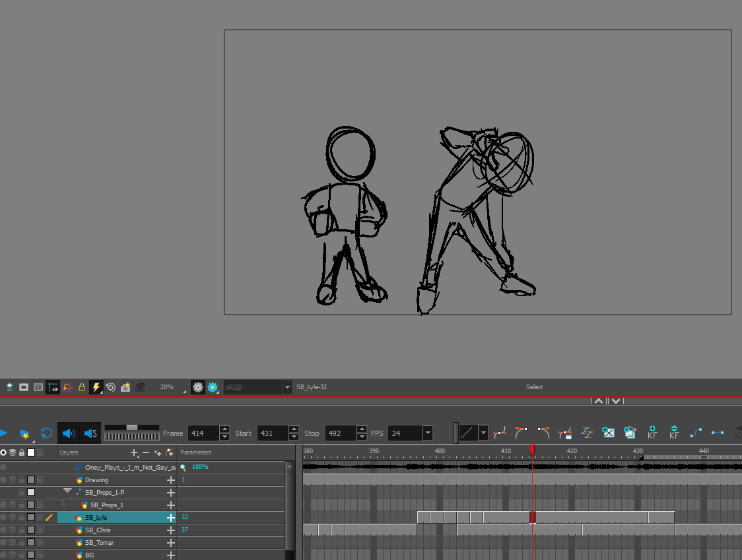Collapse the SB_Props_1-P group
The width and height of the screenshot is (742, 560).
coord(68,491)
